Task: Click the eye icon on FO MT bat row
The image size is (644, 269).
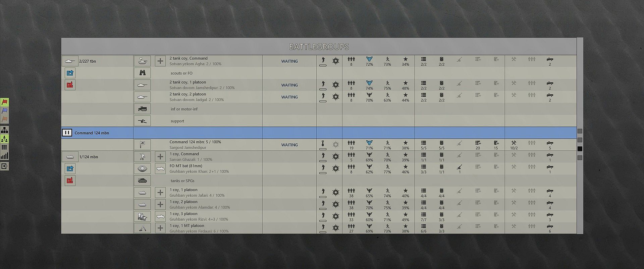Action: tap(142, 169)
